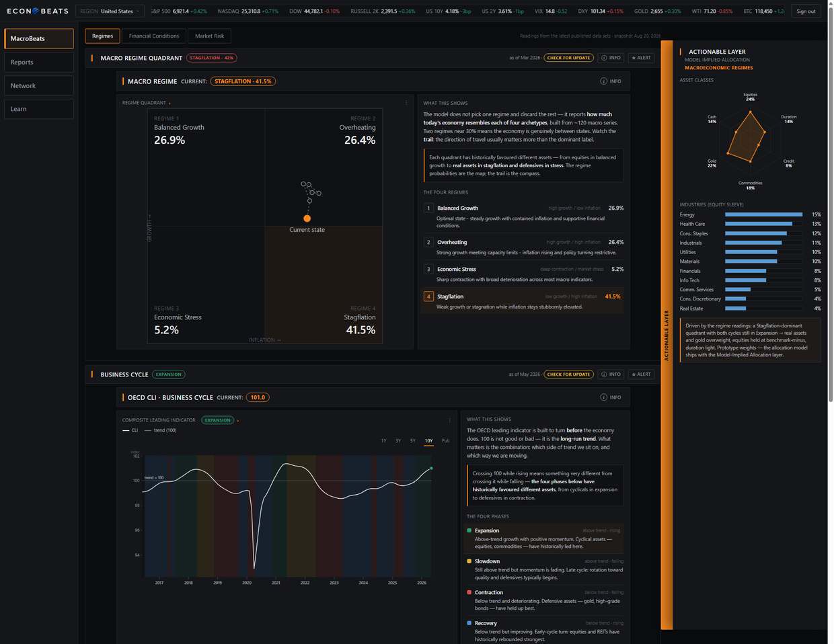Viewport: 834px width, 644px height.
Task: Open the Region United States dropdown
Action: point(110,11)
